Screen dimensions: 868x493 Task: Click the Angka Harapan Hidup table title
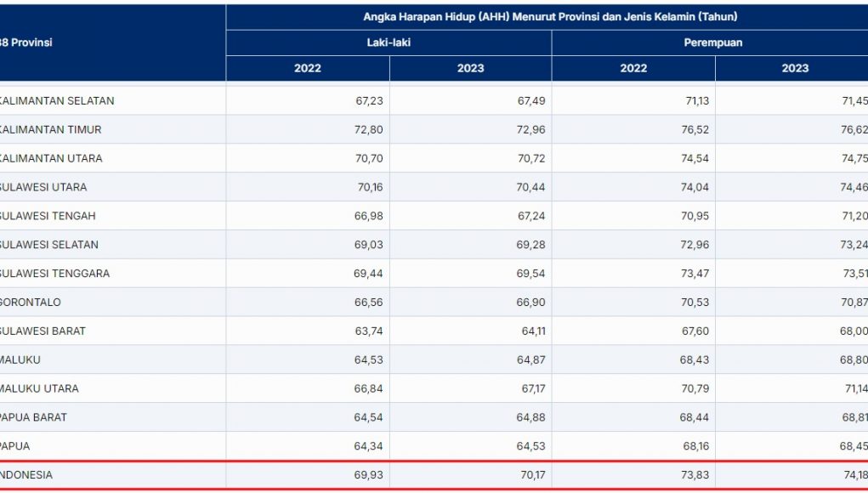coord(550,17)
